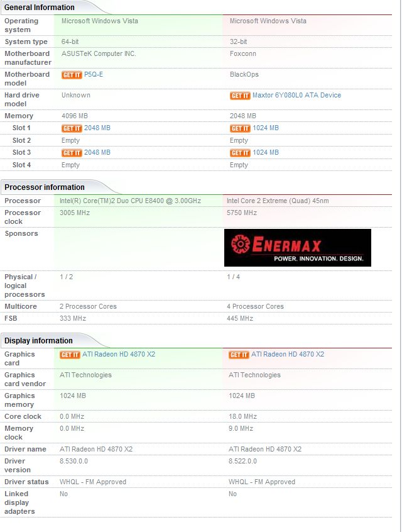The height and width of the screenshot is (532, 402).
Task: Click the 1 / 2 physical/logical processors value
Action: pyautogui.click(x=66, y=277)
